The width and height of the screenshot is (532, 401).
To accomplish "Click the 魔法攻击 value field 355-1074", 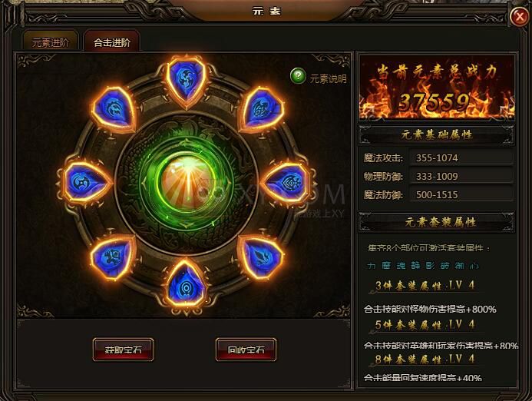I will 461,158.
